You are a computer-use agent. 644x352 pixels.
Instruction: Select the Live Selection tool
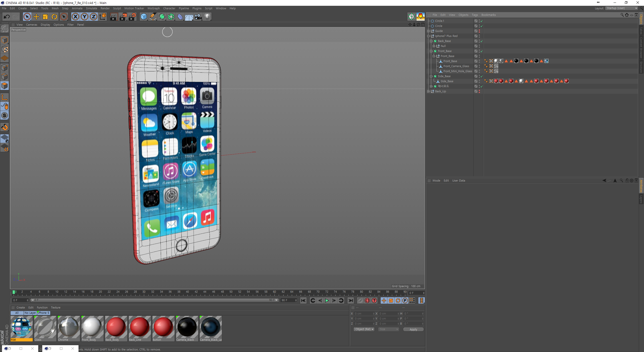click(x=27, y=17)
